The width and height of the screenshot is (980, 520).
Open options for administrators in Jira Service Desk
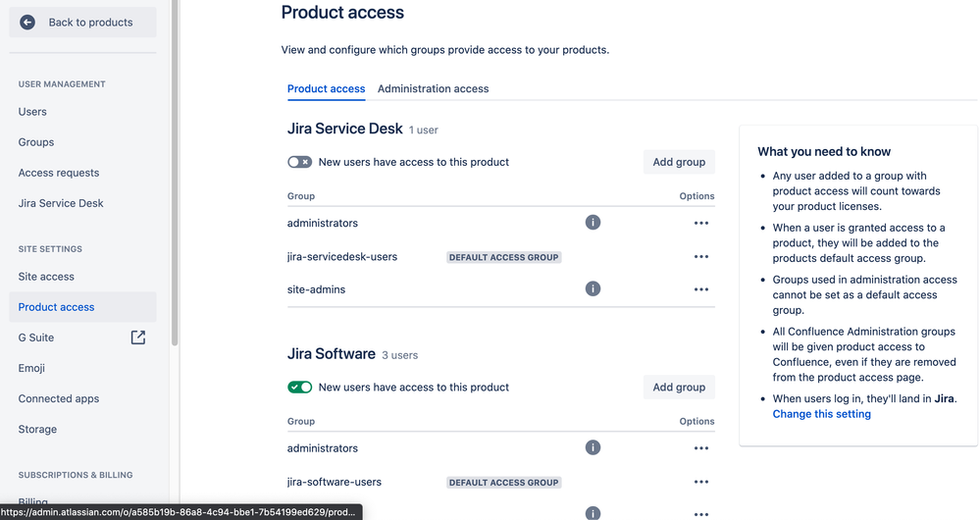click(701, 223)
